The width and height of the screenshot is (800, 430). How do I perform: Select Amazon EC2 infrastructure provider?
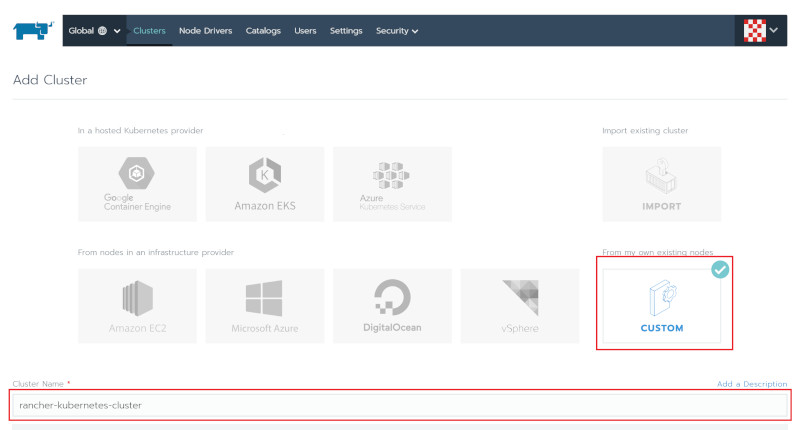(x=137, y=306)
